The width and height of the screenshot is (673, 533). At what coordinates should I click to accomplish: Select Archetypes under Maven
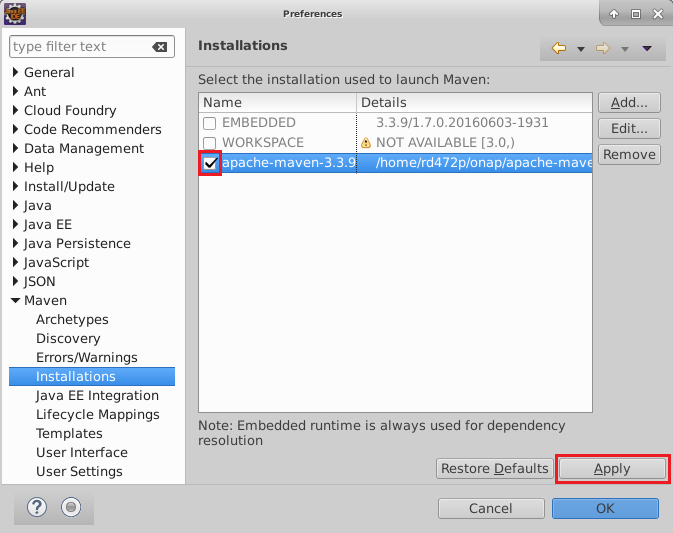coord(72,319)
